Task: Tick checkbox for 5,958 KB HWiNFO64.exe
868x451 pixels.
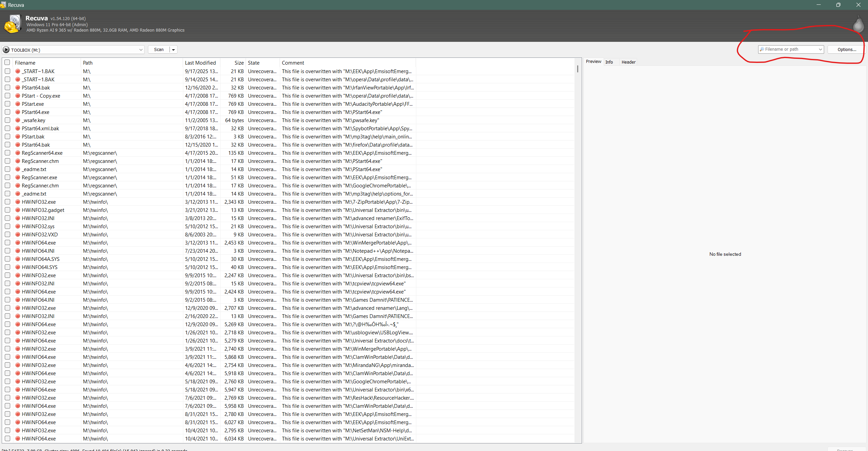Action: 7,406
